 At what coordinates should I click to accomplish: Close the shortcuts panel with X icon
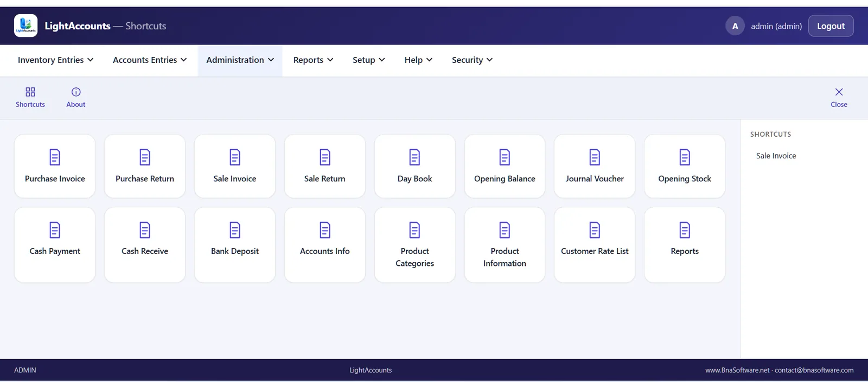pyautogui.click(x=839, y=92)
